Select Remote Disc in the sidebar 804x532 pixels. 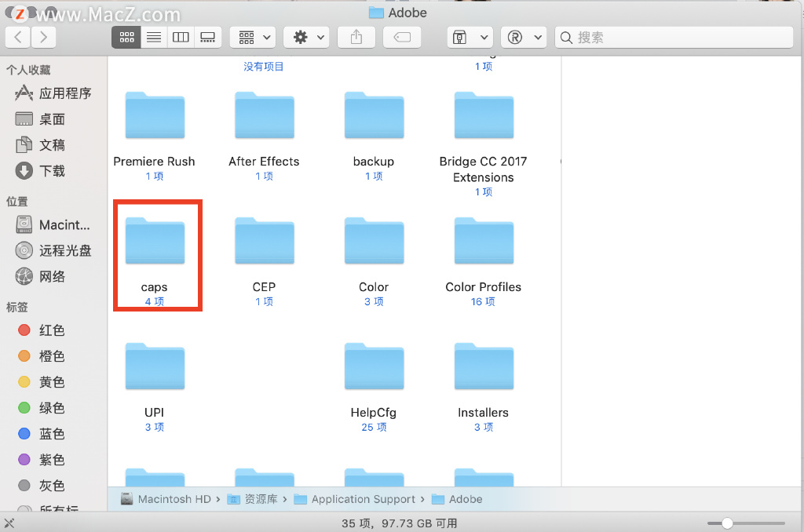coord(53,250)
